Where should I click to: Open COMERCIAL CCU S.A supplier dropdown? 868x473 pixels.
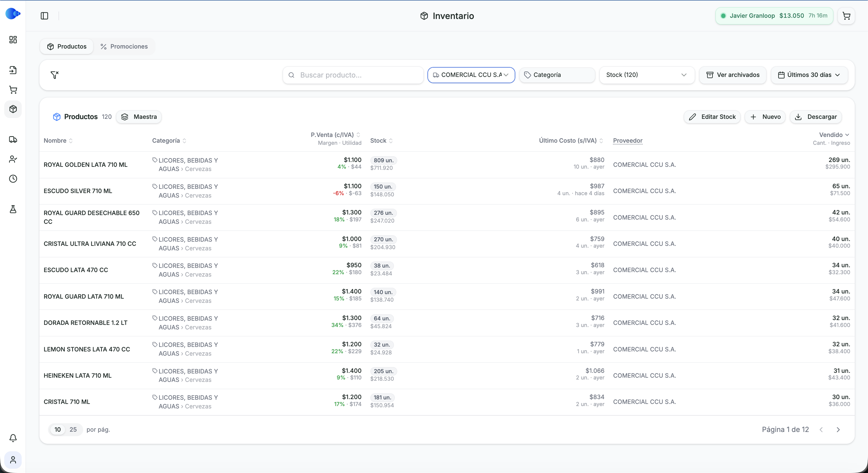471,75
